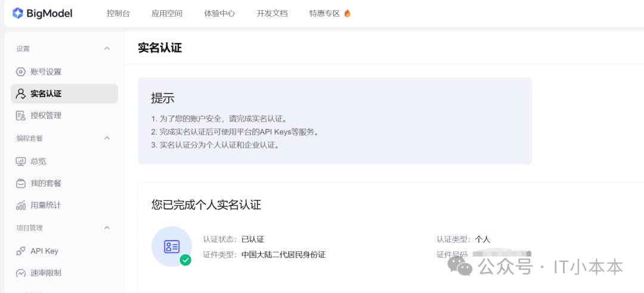Click 认证类型 value 个人

point(482,239)
